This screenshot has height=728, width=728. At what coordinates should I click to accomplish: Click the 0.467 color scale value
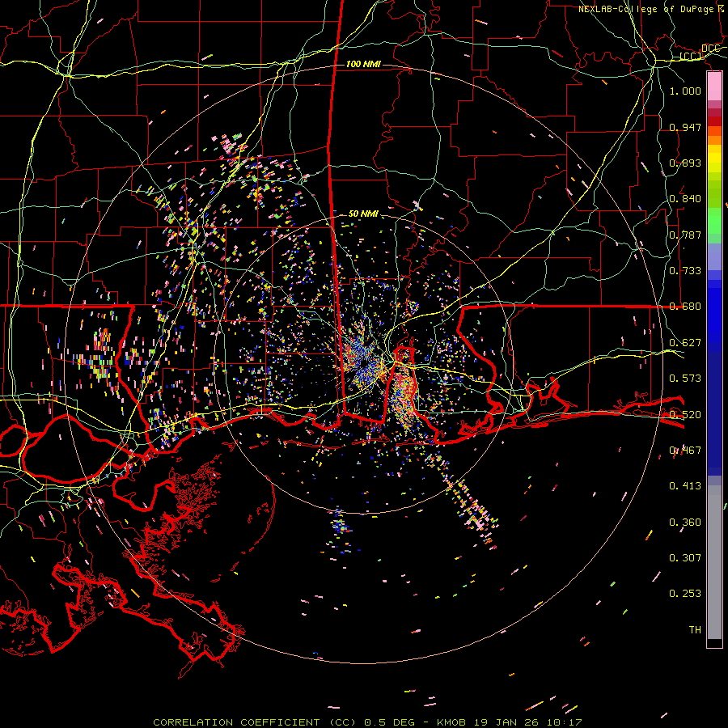coord(685,451)
